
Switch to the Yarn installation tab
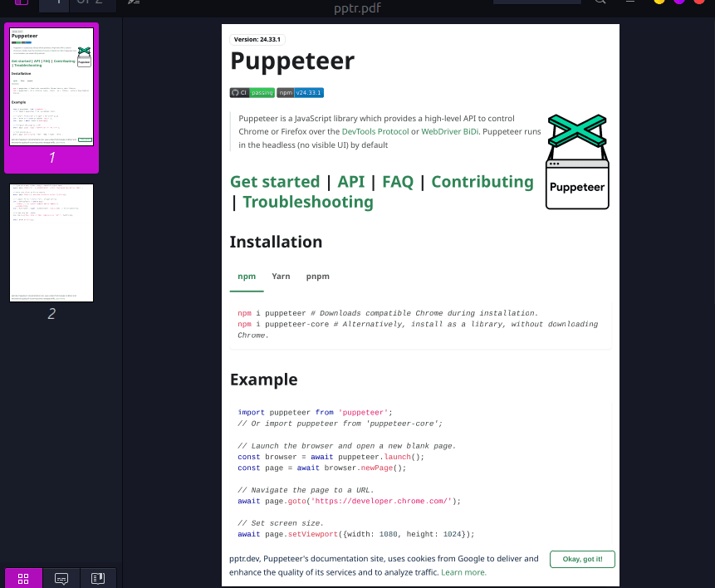click(x=281, y=276)
